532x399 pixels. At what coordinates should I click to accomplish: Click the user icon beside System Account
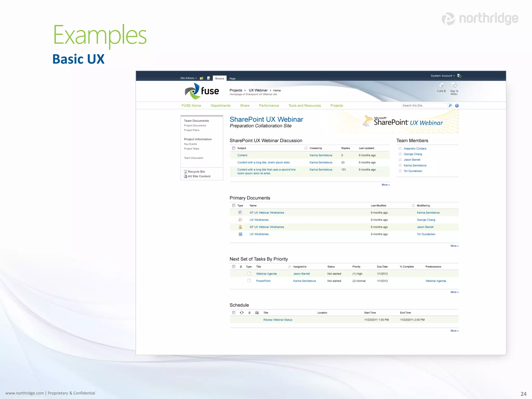coord(459,76)
